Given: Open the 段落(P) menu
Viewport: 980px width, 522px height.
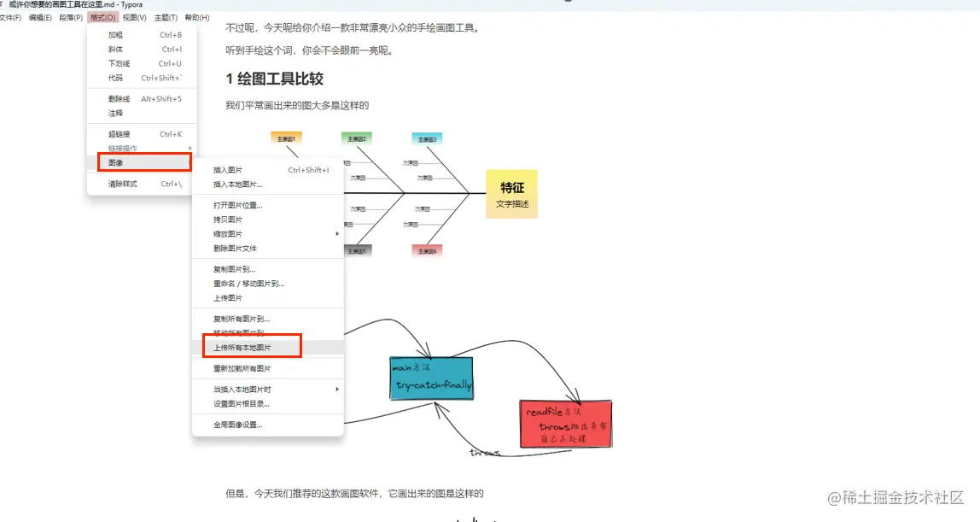Looking at the screenshot, I should tap(71, 17).
